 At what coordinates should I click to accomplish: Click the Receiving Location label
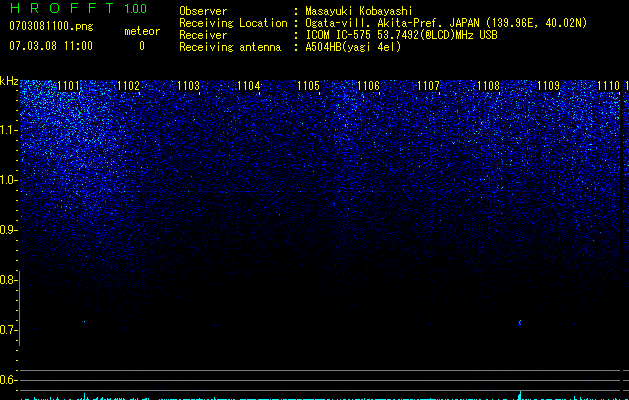pyautogui.click(x=233, y=23)
